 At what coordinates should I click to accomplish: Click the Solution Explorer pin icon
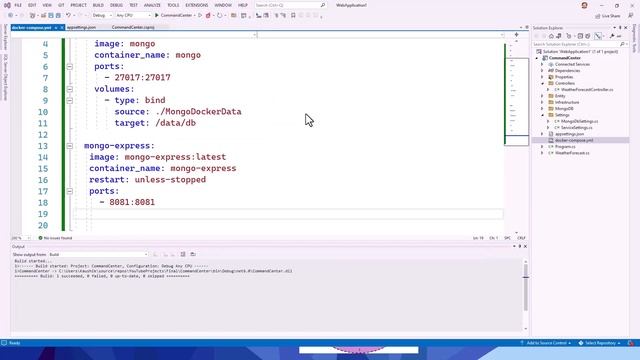coord(620,28)
